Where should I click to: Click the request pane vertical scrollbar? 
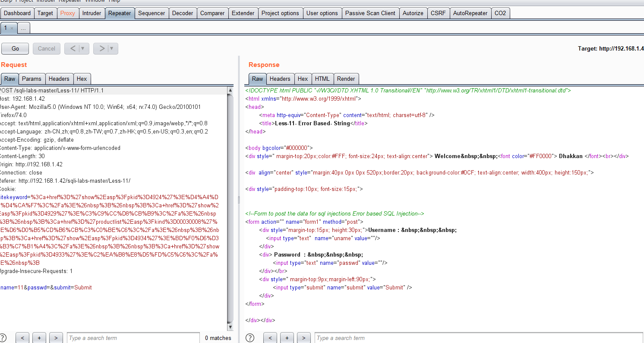[x=230, y=208]
